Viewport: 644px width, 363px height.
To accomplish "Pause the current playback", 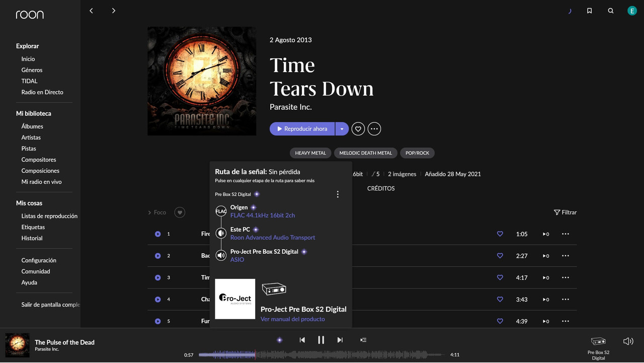I will click(321, 340).
